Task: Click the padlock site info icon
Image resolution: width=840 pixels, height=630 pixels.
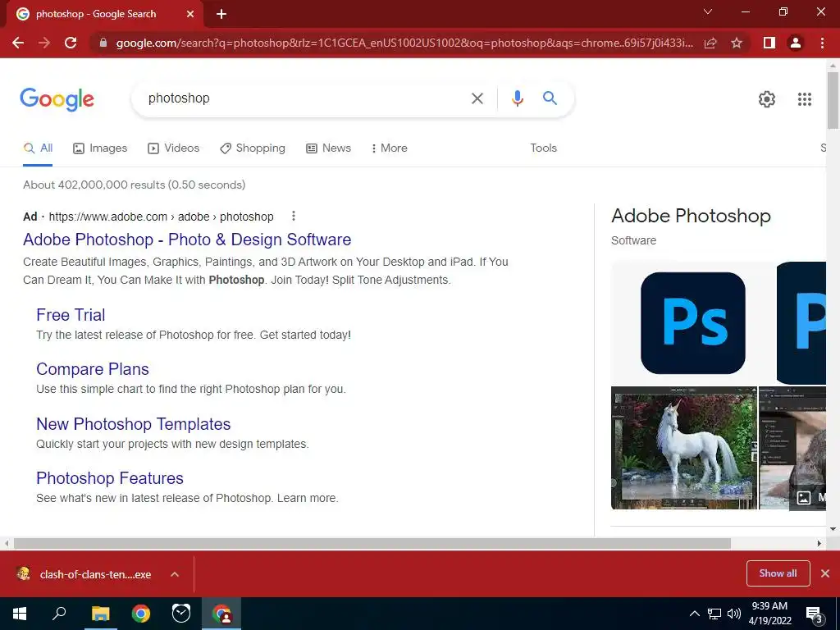Action: tap(103, 43)
